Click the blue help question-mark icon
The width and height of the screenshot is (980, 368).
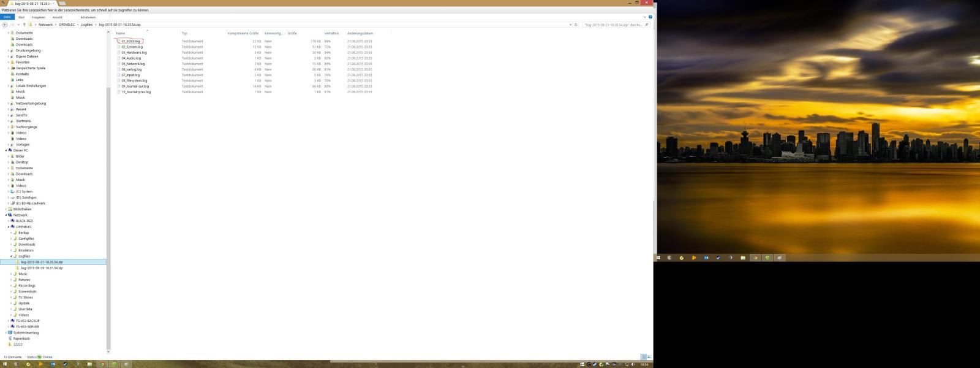[x=650, y=17]
